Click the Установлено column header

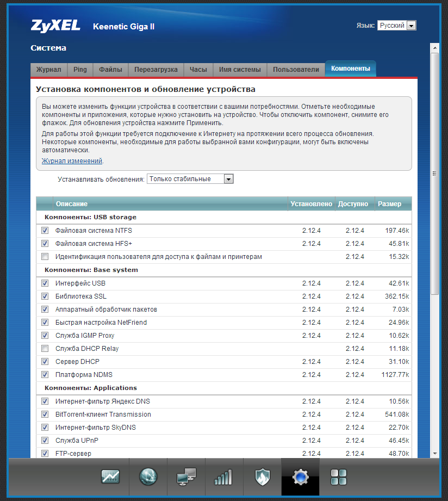point(312,204)
